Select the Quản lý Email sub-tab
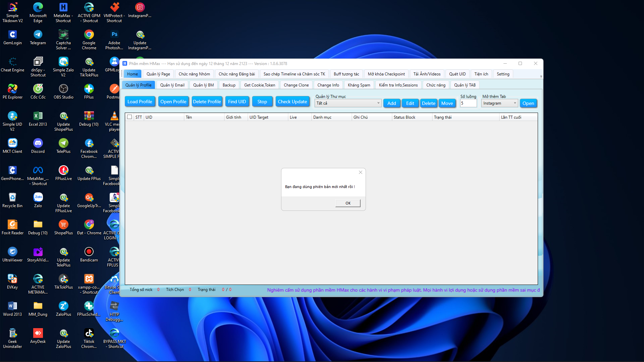The width and height of the screenshot is (644, 362). click(172, 85)
